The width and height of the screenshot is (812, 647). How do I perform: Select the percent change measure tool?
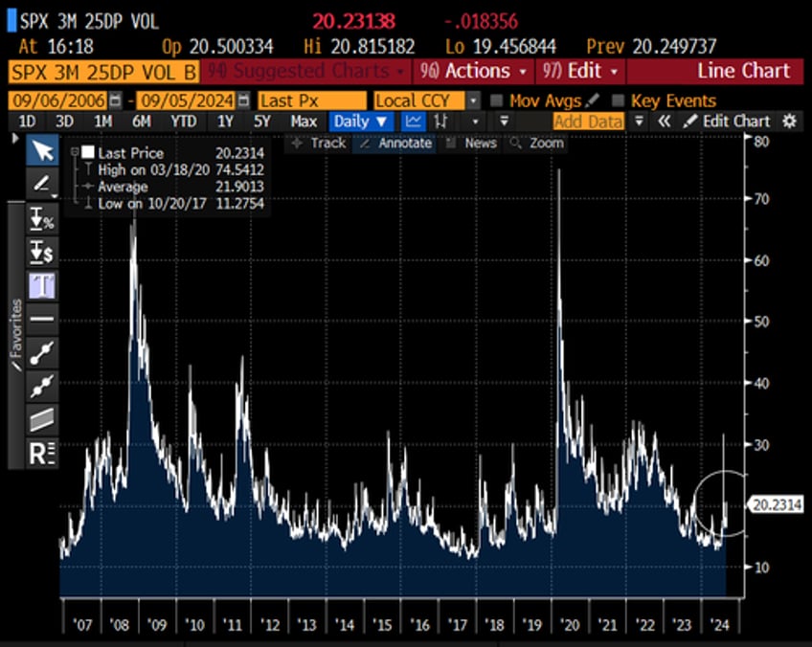(42, 219)
